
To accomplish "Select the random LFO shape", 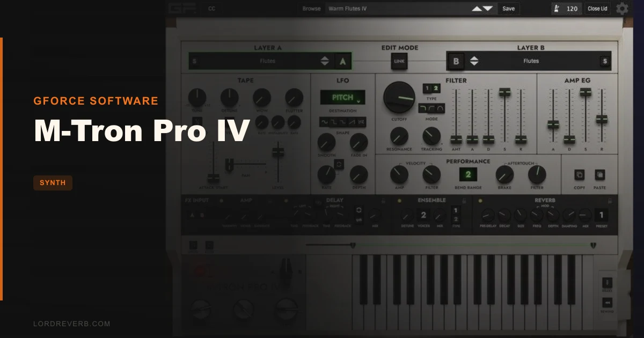I will click(361, 122).
